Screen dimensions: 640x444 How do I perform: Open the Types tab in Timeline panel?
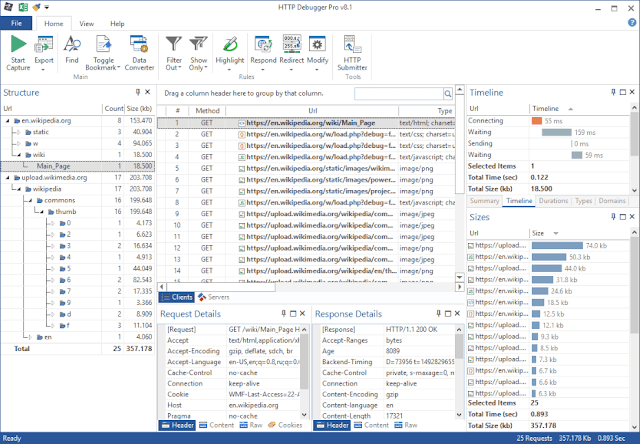pos(583,201)
